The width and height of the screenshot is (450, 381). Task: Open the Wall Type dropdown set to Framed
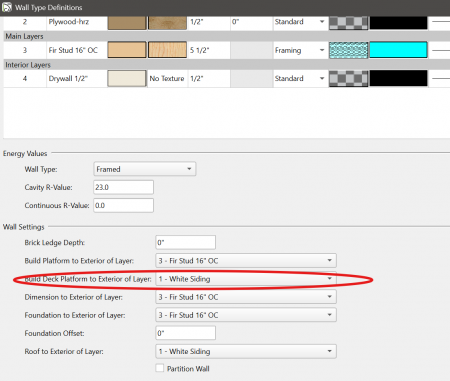tap(145, 169)
